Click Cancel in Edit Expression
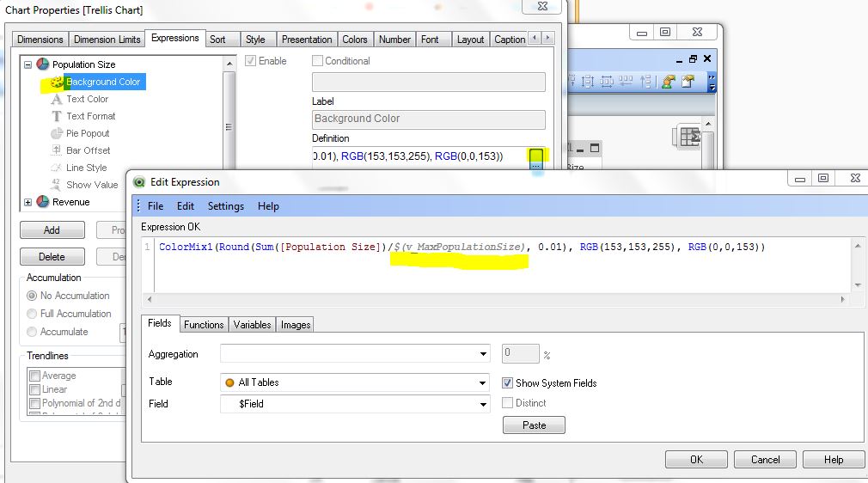This screenshot has height=483, width=868. (x=766, y=460)
